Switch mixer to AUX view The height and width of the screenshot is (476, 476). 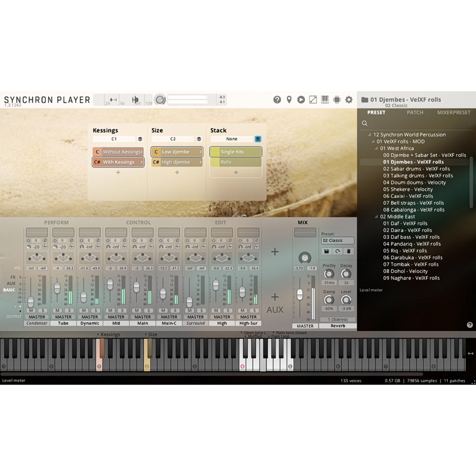(x=11, y=284)
